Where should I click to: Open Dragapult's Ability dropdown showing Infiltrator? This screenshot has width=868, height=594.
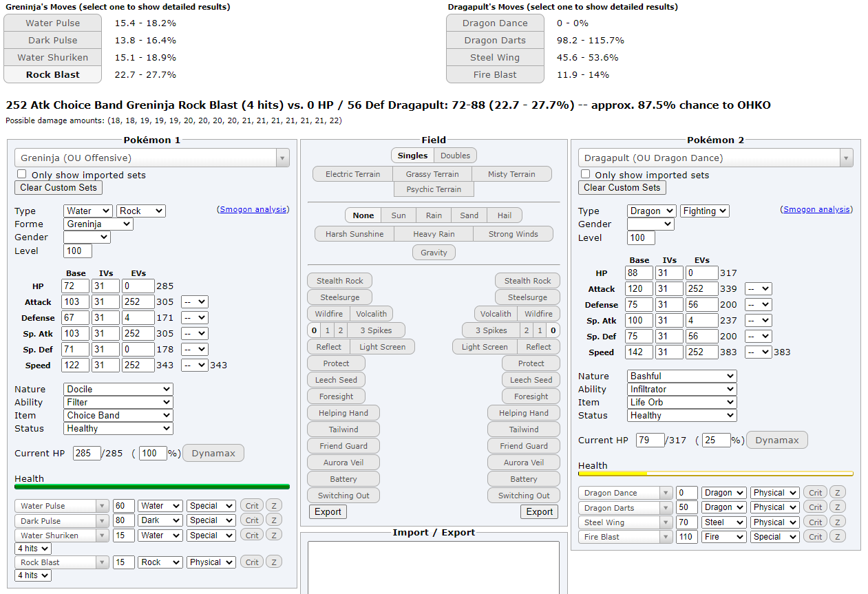(x=681, y=389)
